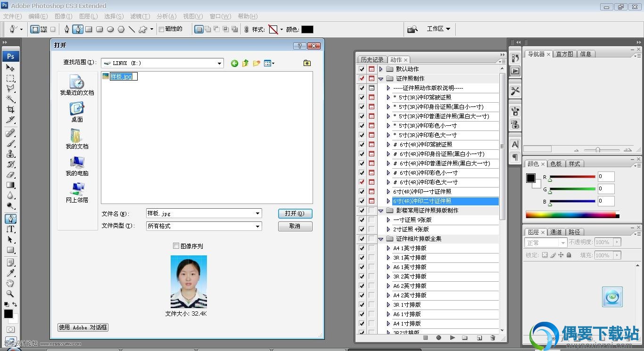The height and width of the screenshot is (351, 644).
Task: Toggle checkmark for 6寸(4R)冲印彩色大一寸
Action: [362, 182]
